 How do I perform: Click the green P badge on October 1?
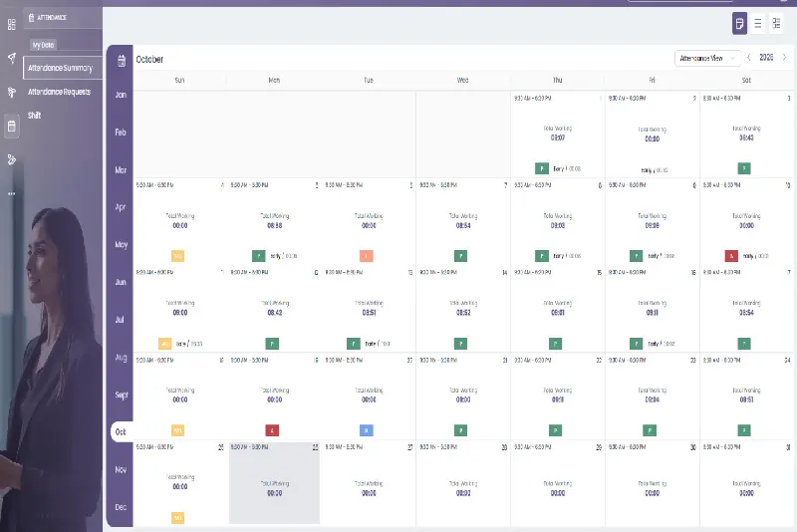(x=542, y=168)
